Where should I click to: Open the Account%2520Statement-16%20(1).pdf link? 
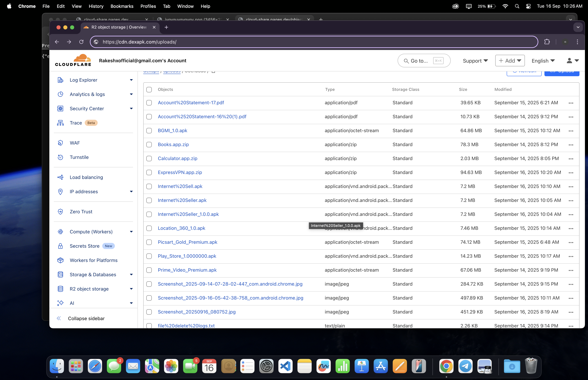point(202,117)
